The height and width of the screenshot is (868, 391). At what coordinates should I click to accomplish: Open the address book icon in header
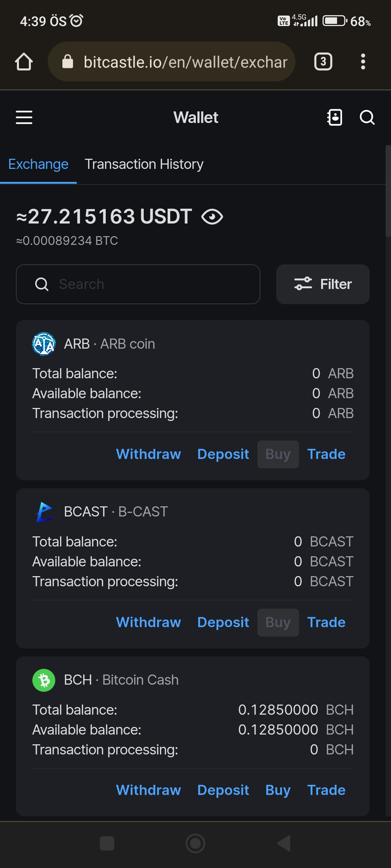coord(335,118)
